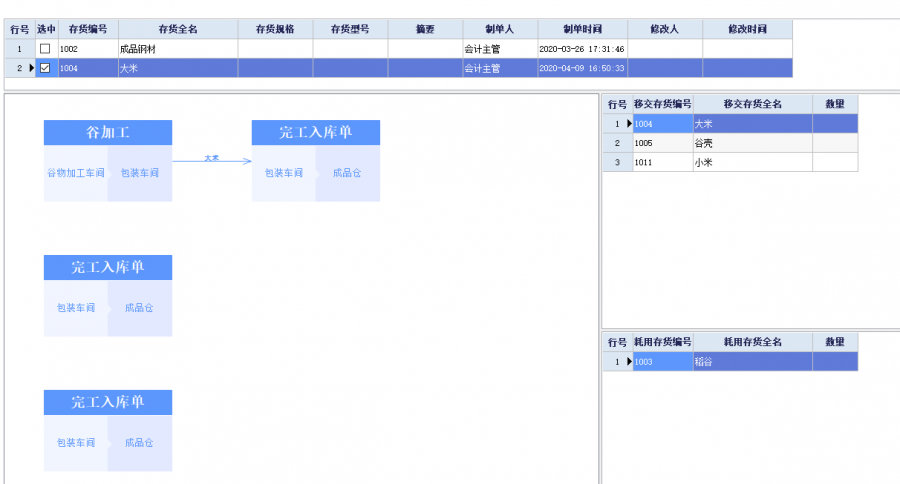Viewport: 900px width, 484px height.
Task: Click the 数量 cell for 稻谷
Action: [x=834, y=362]
